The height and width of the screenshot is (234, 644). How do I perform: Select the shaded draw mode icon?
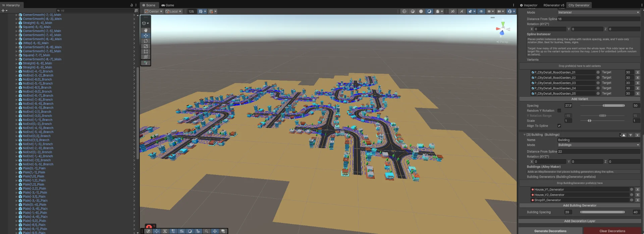point(429,11)
